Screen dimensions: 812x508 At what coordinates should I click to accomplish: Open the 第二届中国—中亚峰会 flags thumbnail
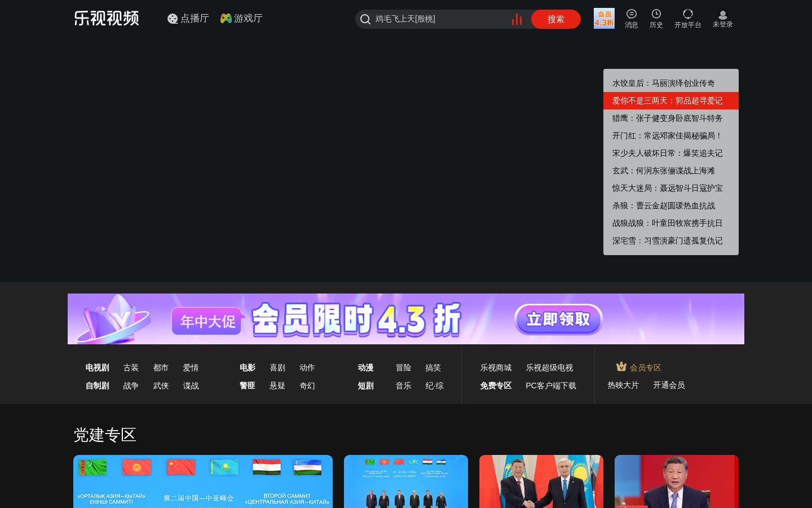pos(203,481)
